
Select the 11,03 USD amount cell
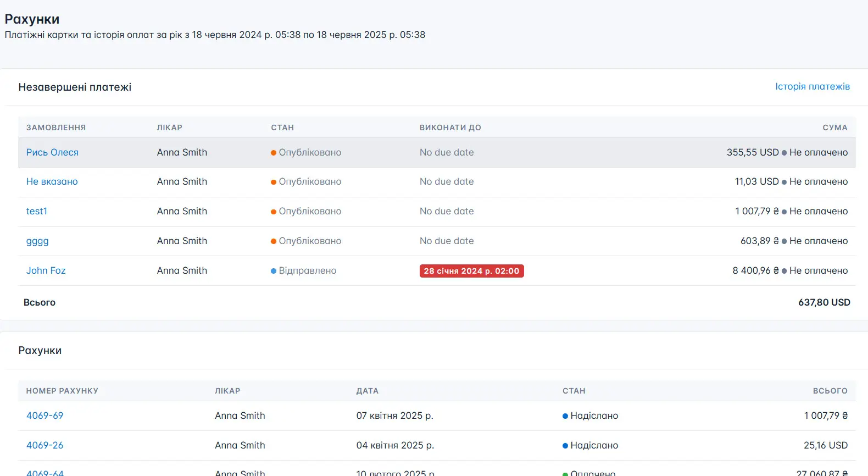pyautogui.click(x=756, y=181)
